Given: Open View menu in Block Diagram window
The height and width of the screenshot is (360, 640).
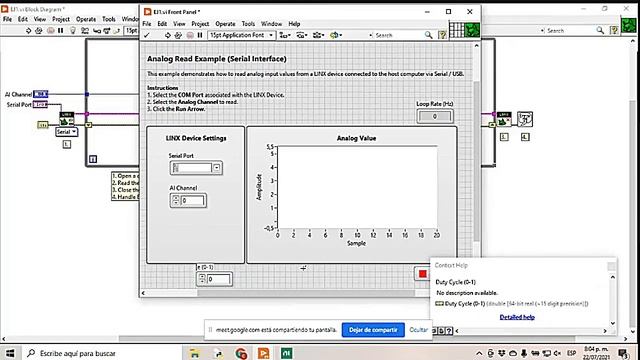Looking at the screenshot, I should (40, 19).
